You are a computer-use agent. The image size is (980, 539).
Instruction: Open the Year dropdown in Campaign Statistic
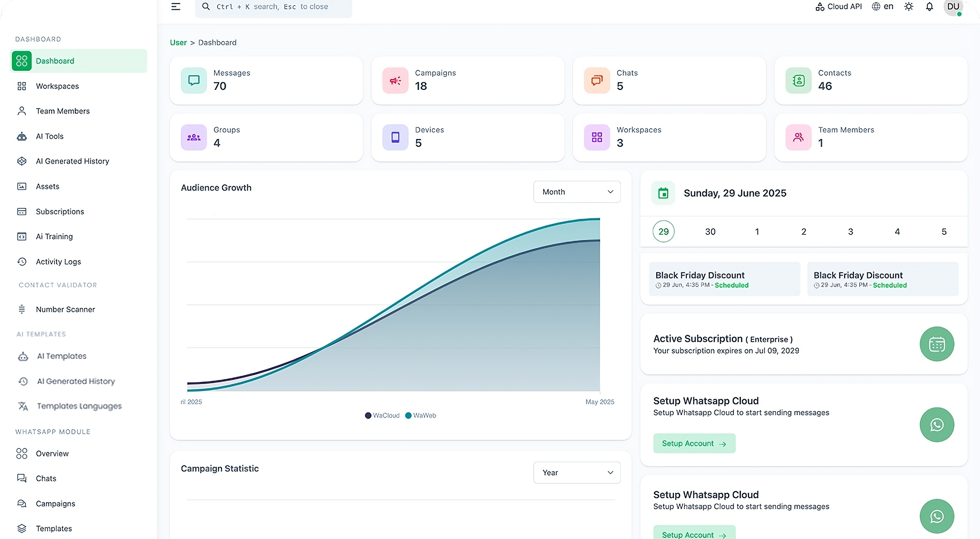point(577,473)
